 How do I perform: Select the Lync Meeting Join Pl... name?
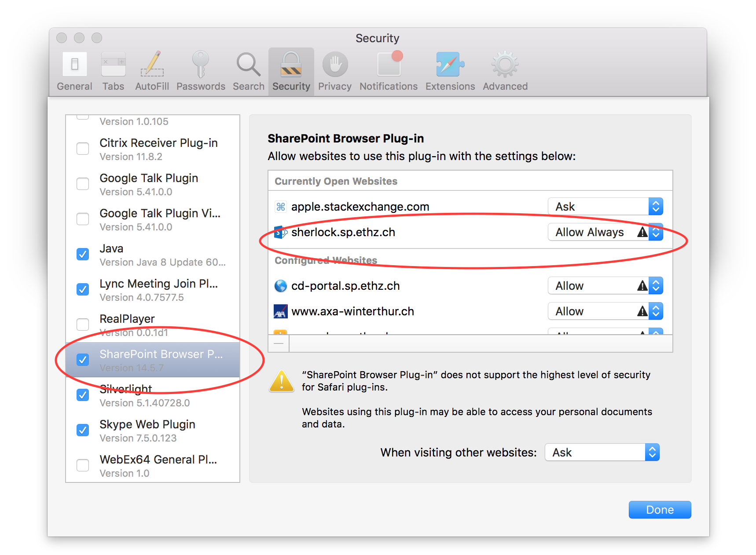[159, 284]
